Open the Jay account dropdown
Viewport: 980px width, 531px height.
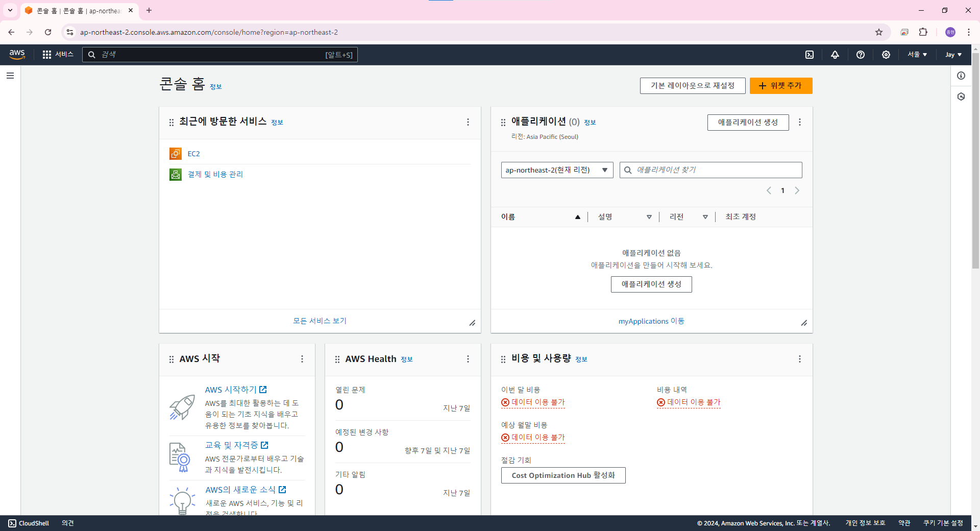click(953, 55)
